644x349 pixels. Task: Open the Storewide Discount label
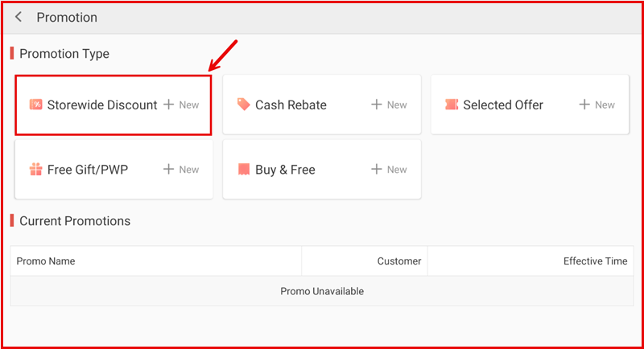coord(102,105)
